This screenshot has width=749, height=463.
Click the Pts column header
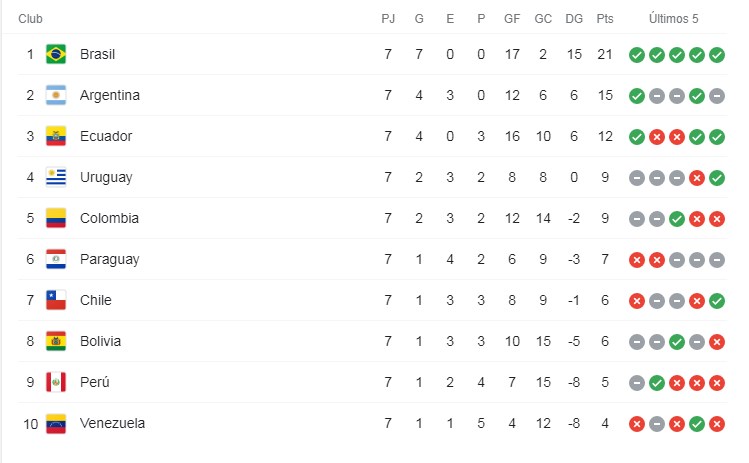tap(604, 19)
